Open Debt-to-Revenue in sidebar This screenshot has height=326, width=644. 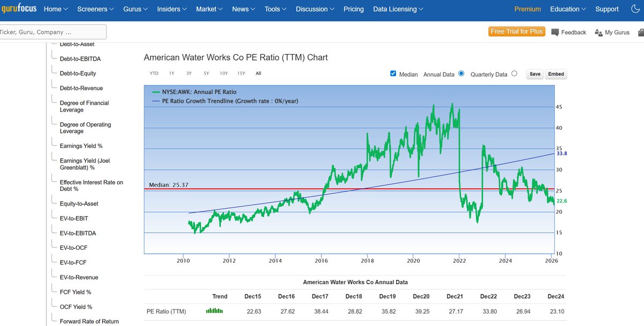pos(81,88)
